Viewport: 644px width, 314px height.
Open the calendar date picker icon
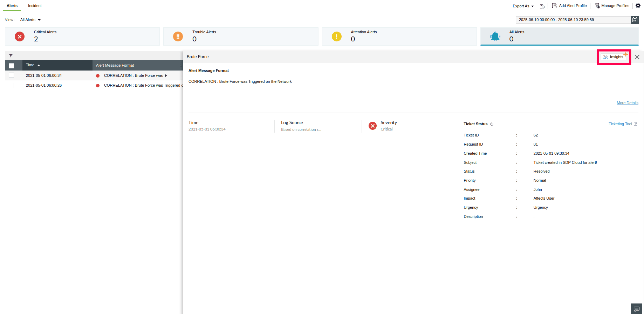pos(635,20)
